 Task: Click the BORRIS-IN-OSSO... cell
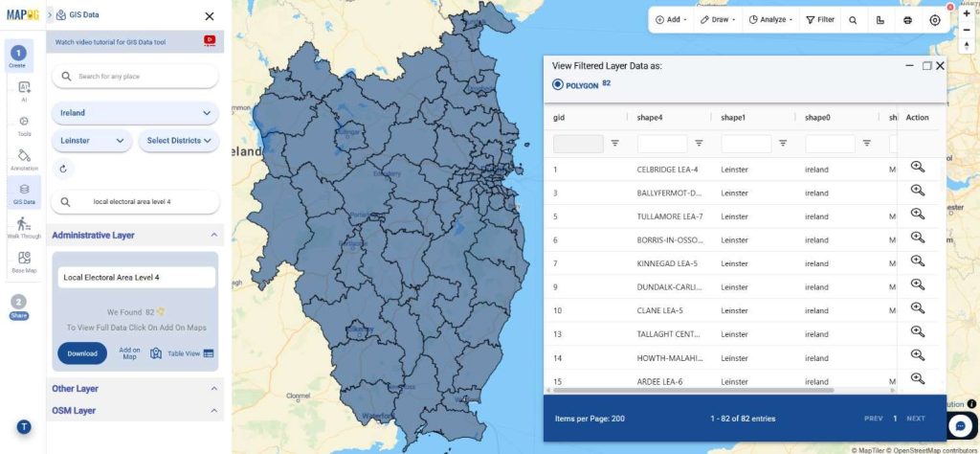tap(669, 240)
